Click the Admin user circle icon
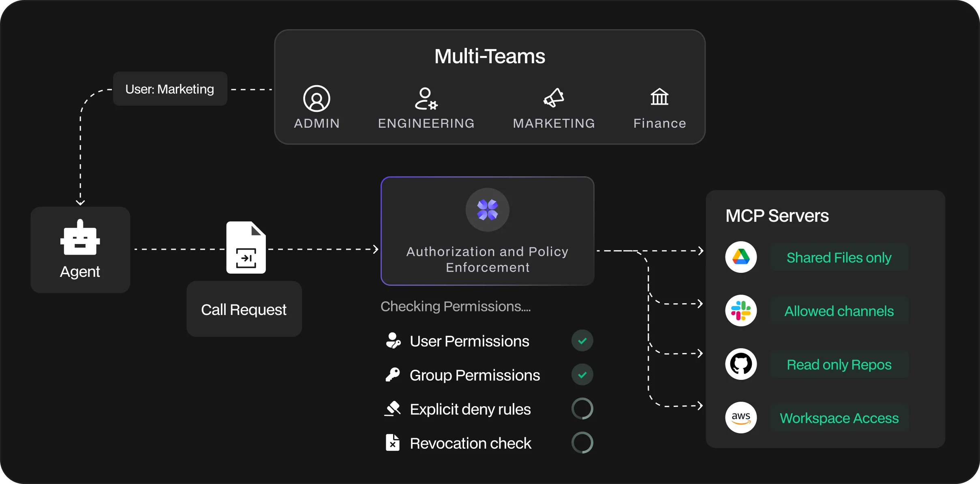The height and width of the screenshot is (484, 980). 317,99
